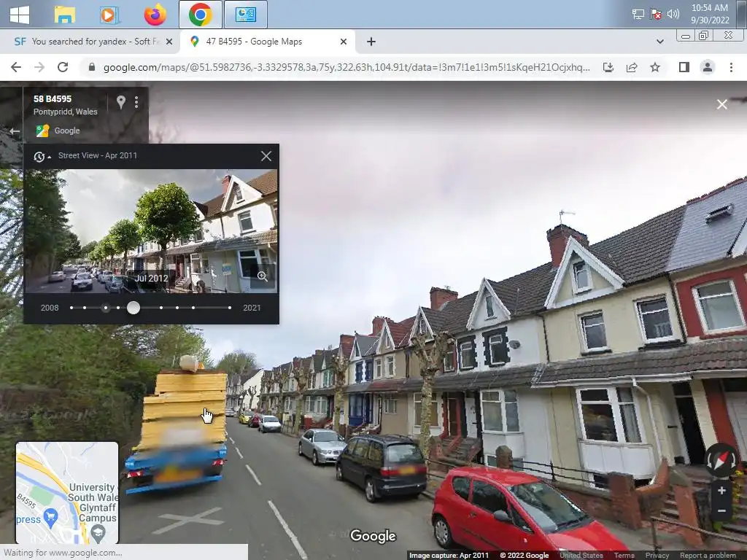Open the Privacy link

pyautogui.click(x=657, y=555)
